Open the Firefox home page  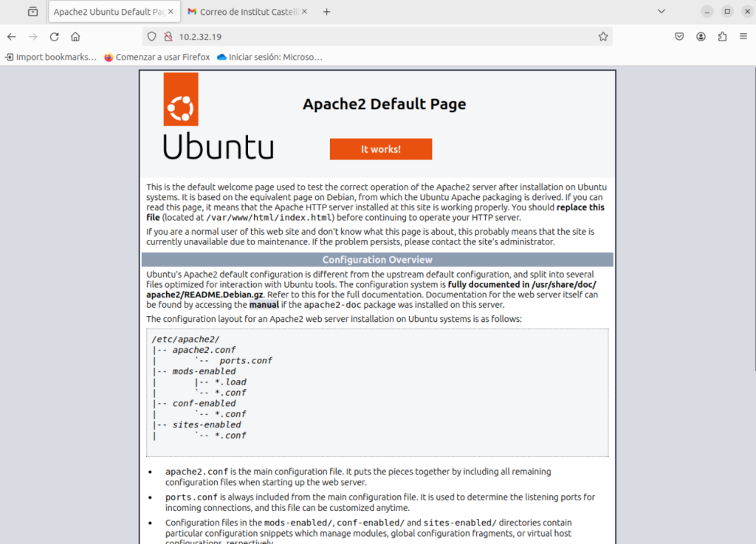(x=75, y=37)
